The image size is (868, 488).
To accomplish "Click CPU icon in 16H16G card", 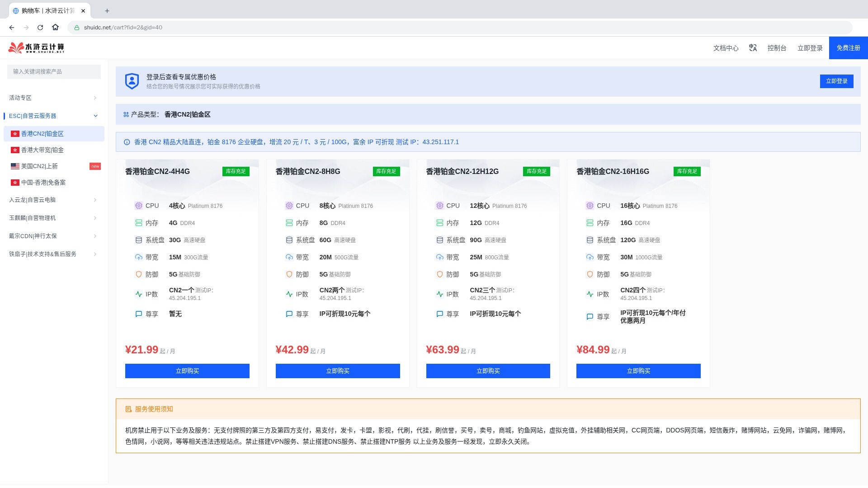I will point(590,206).
